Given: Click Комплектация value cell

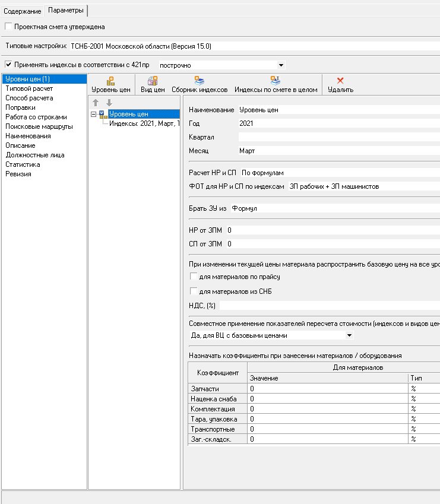Looking at the screenshot, I should (x=328, y=409).
